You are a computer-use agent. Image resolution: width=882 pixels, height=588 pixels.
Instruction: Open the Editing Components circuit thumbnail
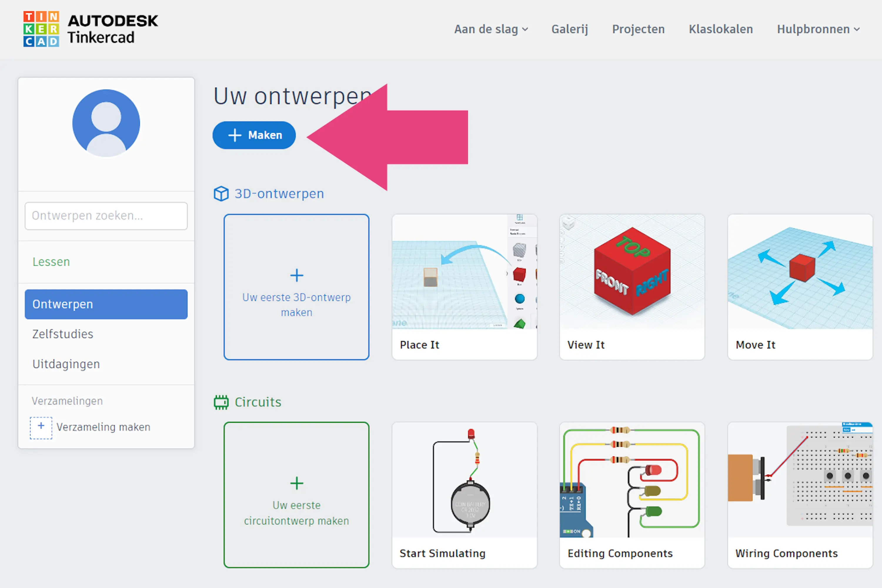[x=632, y=480]
